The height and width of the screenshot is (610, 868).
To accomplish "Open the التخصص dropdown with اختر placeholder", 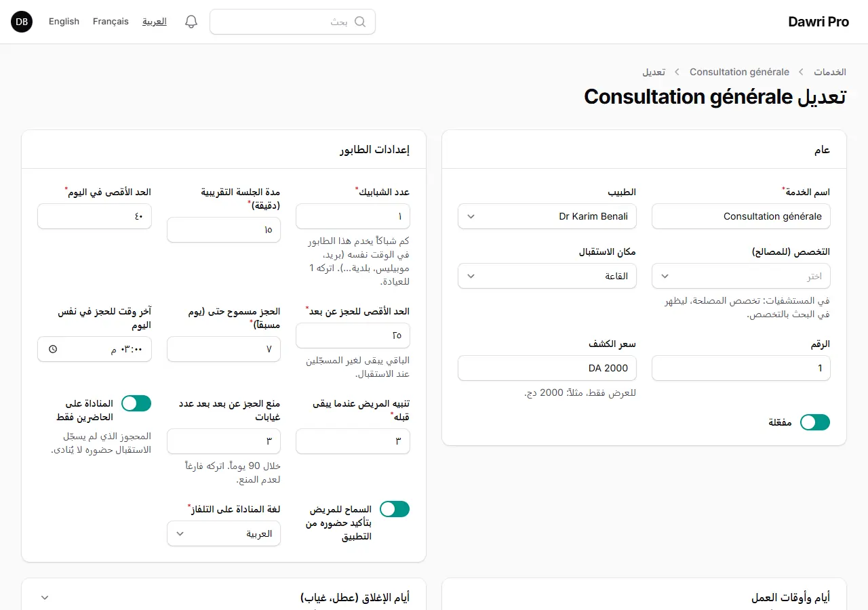I will (741, 276).
